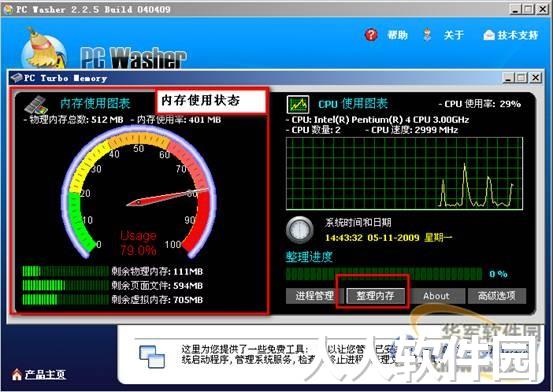This screenshot has height=392, width=553.
Task: Click the 'CPU 数量: 2' text
Action: tap(313, 130)
